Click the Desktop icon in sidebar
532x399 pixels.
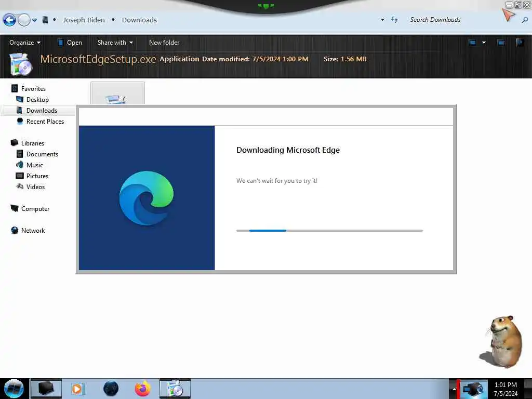pos(20,99)
